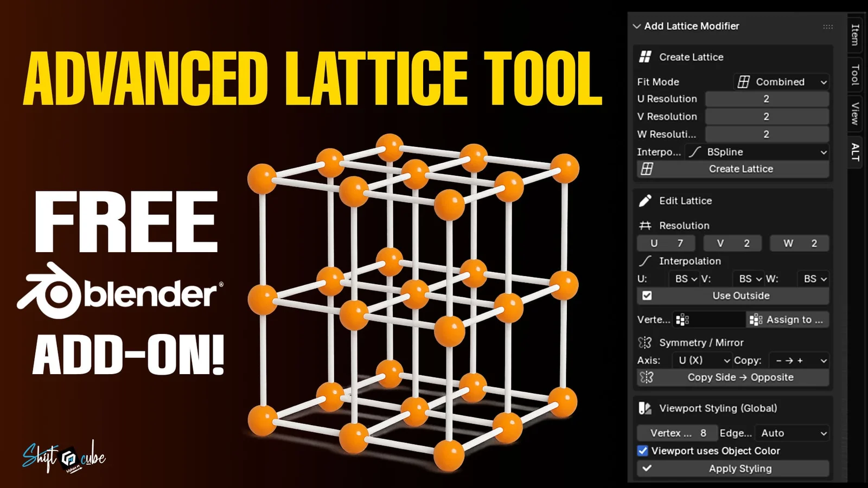Screen dimensions: 868x488
Task: Open the Axis U (X) dropdown
Action: [x=702, y=360]
